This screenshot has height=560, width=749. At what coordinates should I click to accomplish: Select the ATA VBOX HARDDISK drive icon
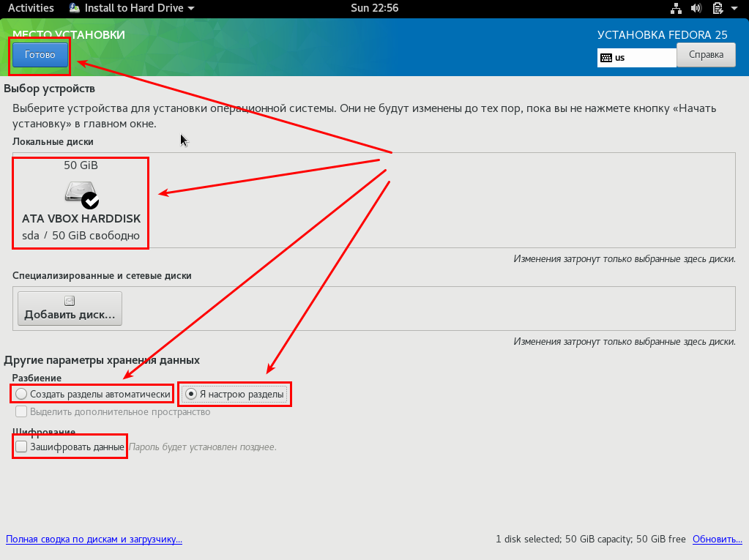click(81, 194)
